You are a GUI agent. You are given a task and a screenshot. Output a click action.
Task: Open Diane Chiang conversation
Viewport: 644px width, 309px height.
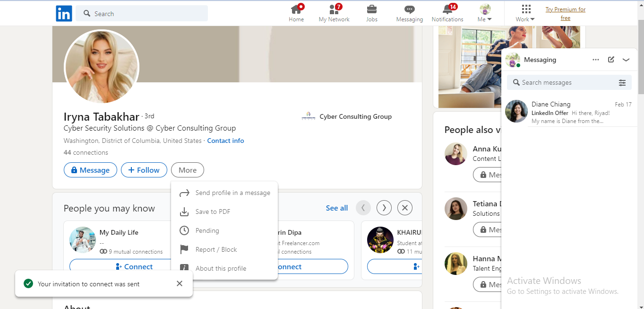(569, 112)
